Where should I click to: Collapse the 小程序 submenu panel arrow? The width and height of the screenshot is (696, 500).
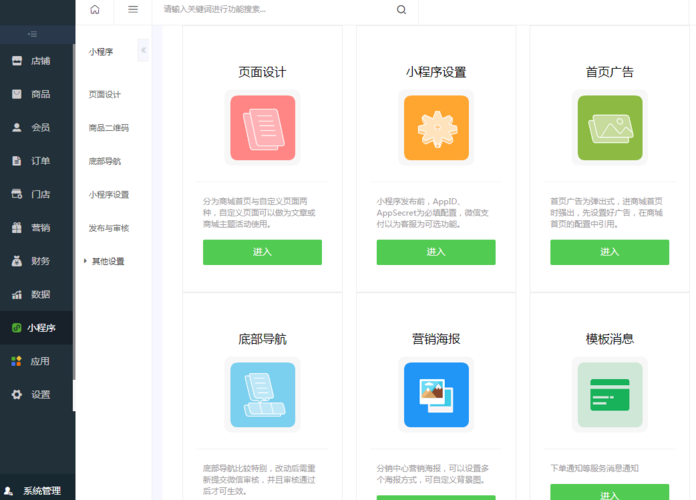(x=143, y=50)
